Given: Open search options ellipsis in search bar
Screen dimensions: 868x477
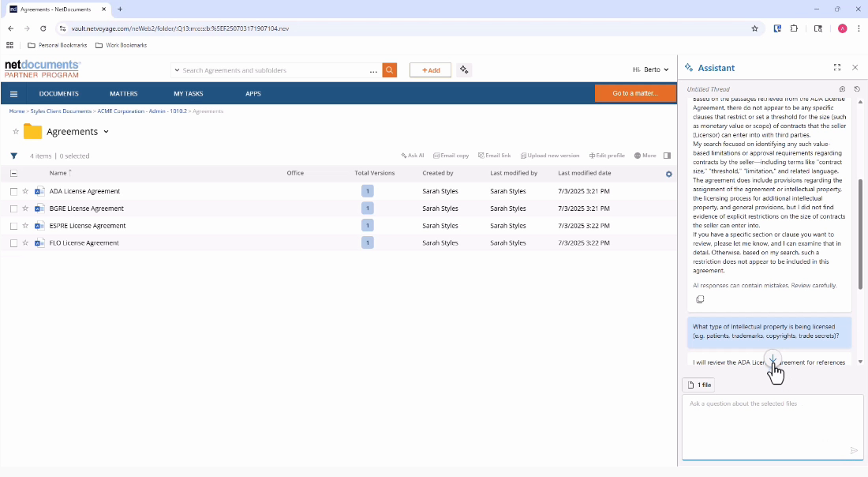Looking at the screenshot, I should [x=374, y=71].
